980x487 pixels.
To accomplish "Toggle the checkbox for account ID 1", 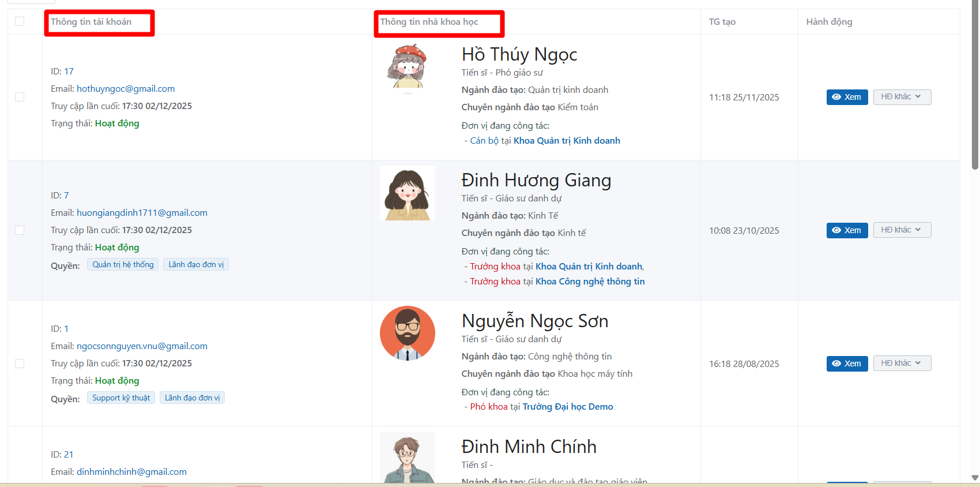I will 20,364.
